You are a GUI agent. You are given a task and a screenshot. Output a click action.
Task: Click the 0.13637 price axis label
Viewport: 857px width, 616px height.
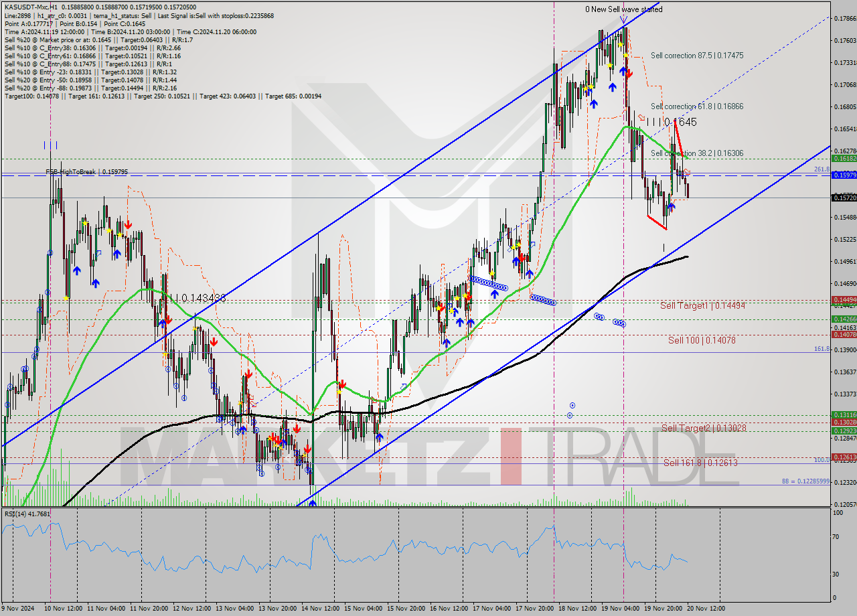tap(844, 372)
